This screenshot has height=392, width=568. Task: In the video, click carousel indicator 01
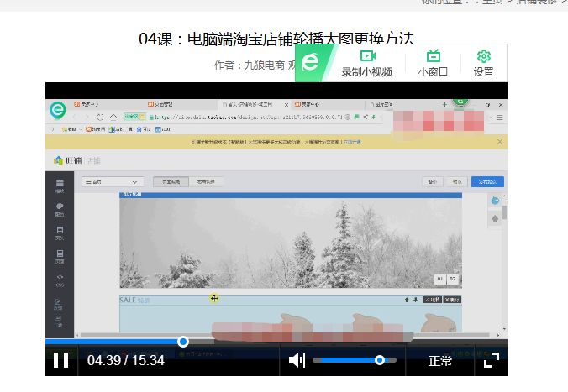coord(439,279)
